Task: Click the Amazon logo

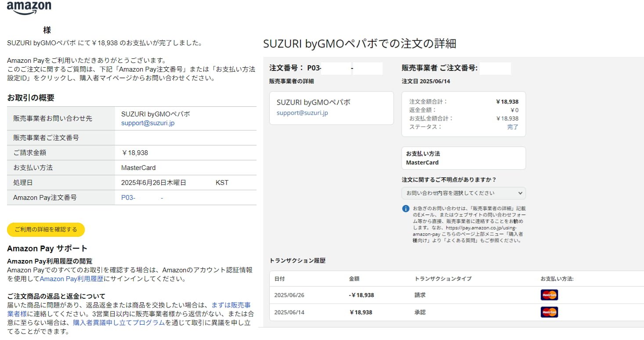Action: 29,7
